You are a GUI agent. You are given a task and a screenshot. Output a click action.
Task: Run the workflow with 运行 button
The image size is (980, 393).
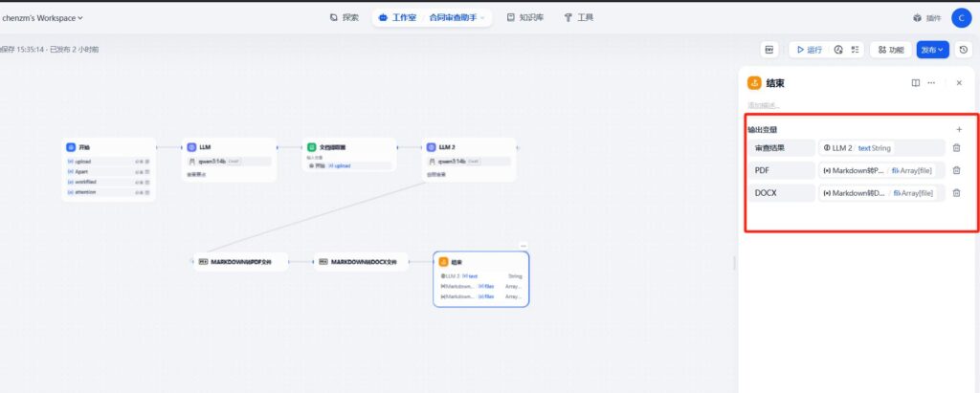point(808,49)
